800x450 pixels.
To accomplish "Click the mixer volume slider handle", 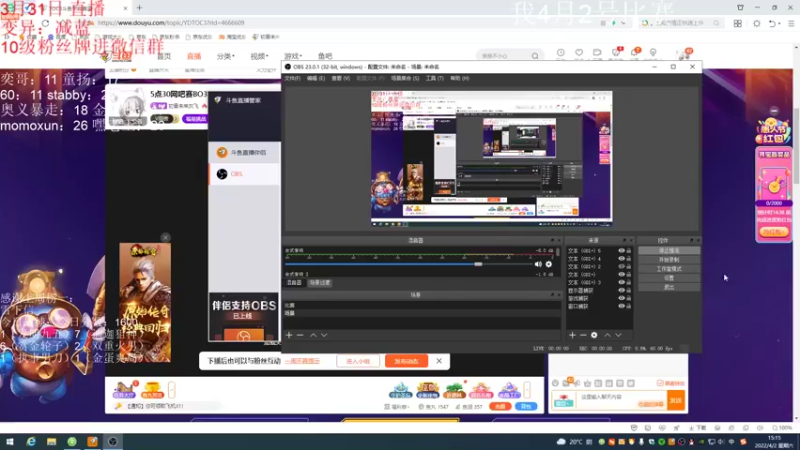I will click(x=478, y=264).
